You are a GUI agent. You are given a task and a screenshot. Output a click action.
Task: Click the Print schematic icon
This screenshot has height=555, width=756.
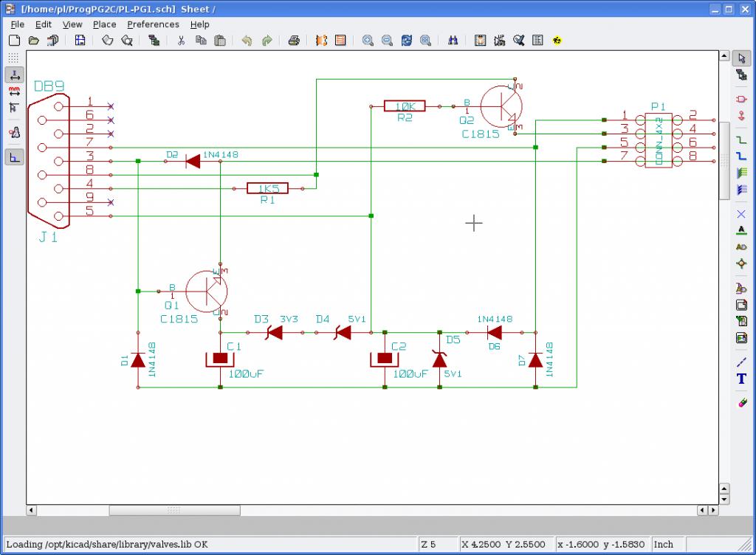tap(294, 41)
